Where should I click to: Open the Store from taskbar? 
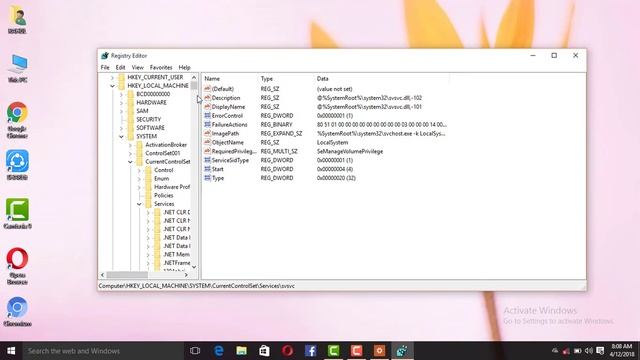(264, 351)
